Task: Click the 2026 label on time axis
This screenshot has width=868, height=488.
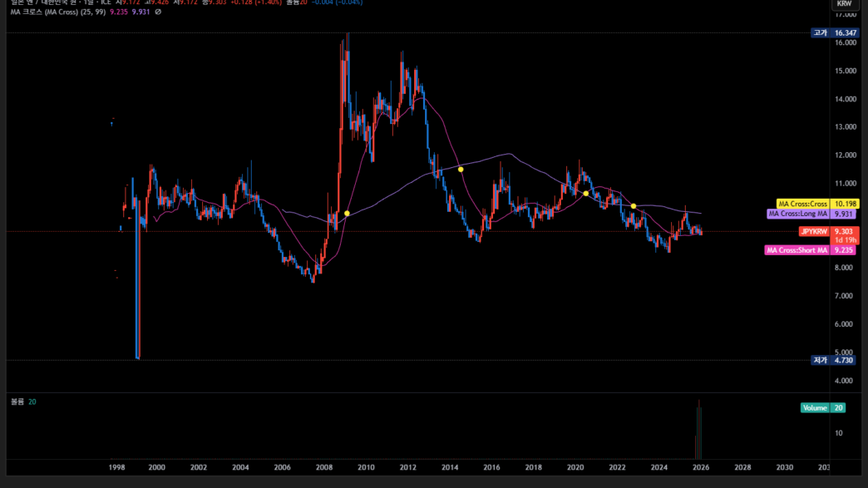Action: coord(701,468)
